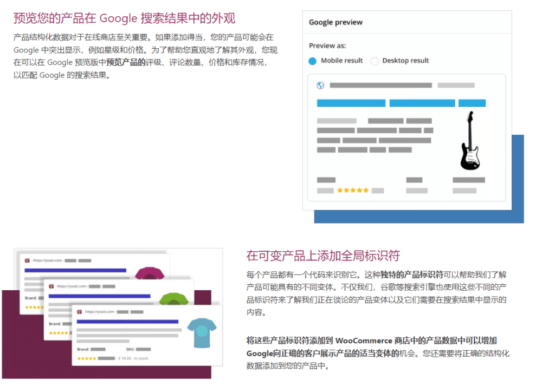Click the five gold stars in mobile preview

pos(353,191)
